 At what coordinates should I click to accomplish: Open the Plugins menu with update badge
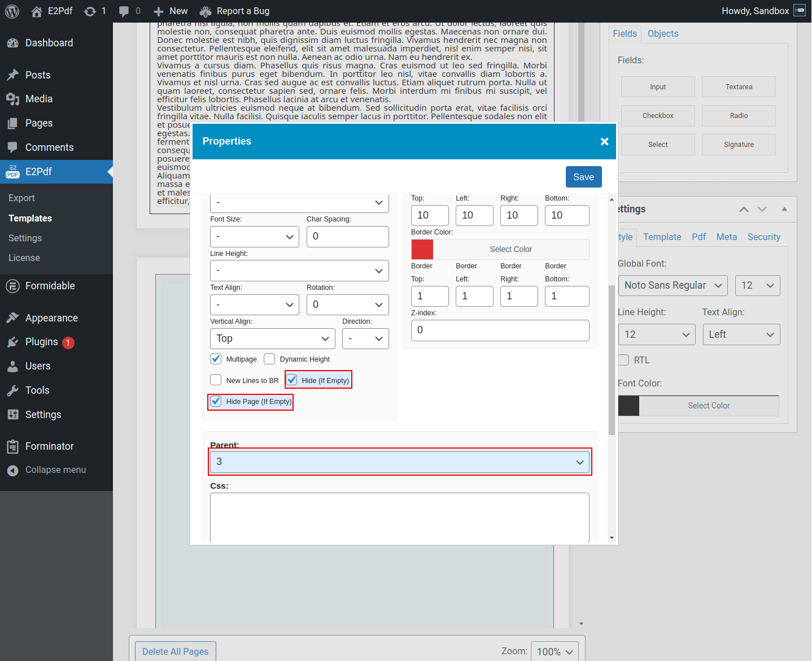[x=41, y=342]
